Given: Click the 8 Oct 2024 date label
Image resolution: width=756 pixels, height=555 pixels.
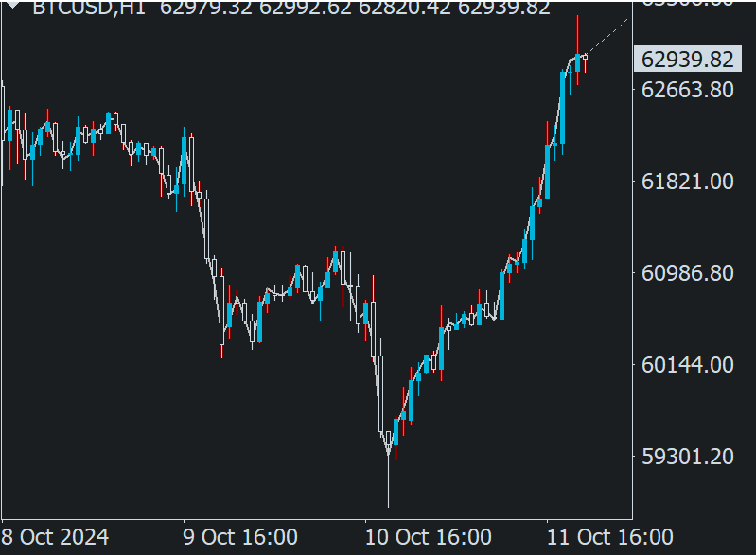Looking at the screenshot, I should pyautogui.click(x=55, y=537).
